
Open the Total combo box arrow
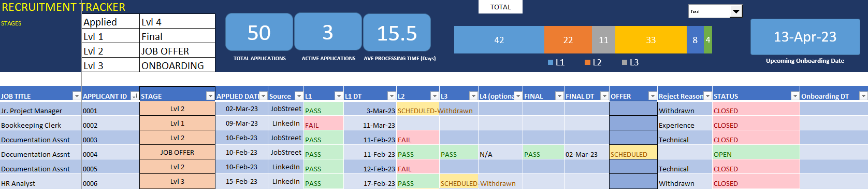pos(736,11)
